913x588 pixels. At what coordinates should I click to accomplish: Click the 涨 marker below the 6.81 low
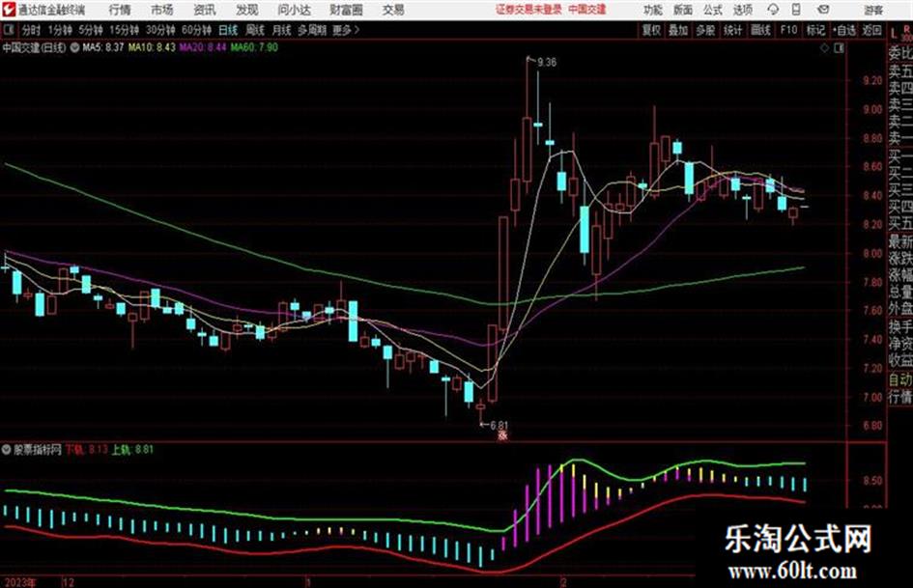(x=502, y=434)
